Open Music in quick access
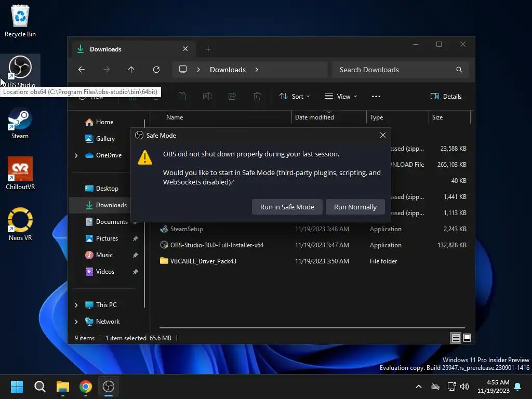 (x=99, y=255)
